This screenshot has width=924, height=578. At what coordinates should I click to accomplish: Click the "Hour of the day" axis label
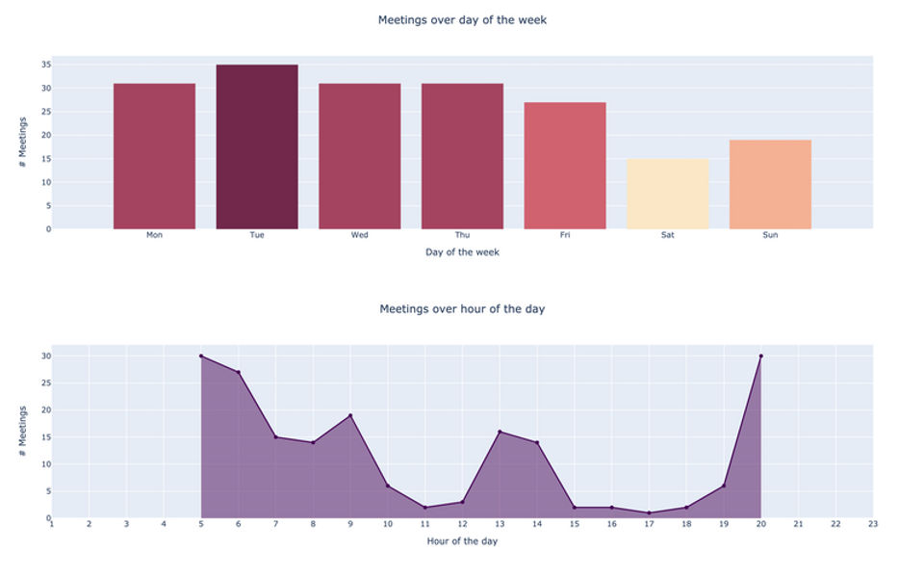click(x=462, y=541)
